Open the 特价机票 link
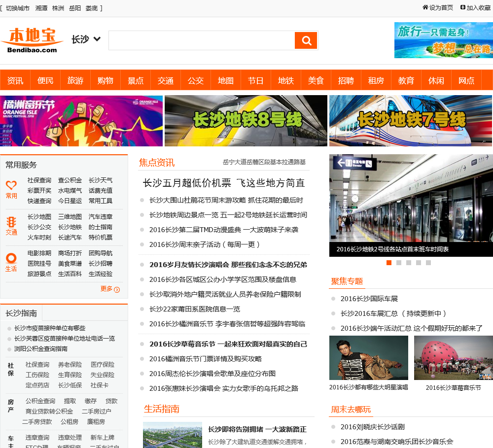This screenshot has height=448, width=493. pyautogui.click(x=100, y=238)
